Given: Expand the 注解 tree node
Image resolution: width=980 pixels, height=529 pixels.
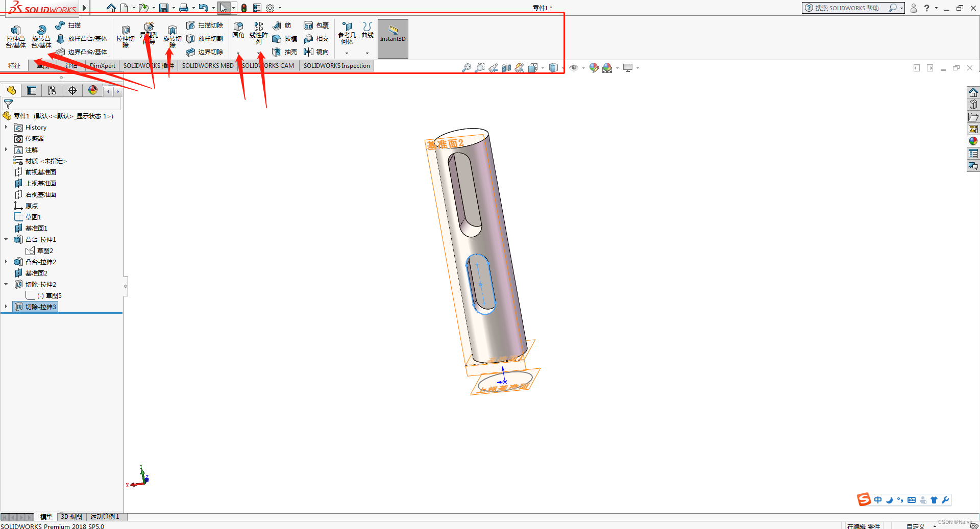Looking at the screenshot, I should tap(6, 149).
